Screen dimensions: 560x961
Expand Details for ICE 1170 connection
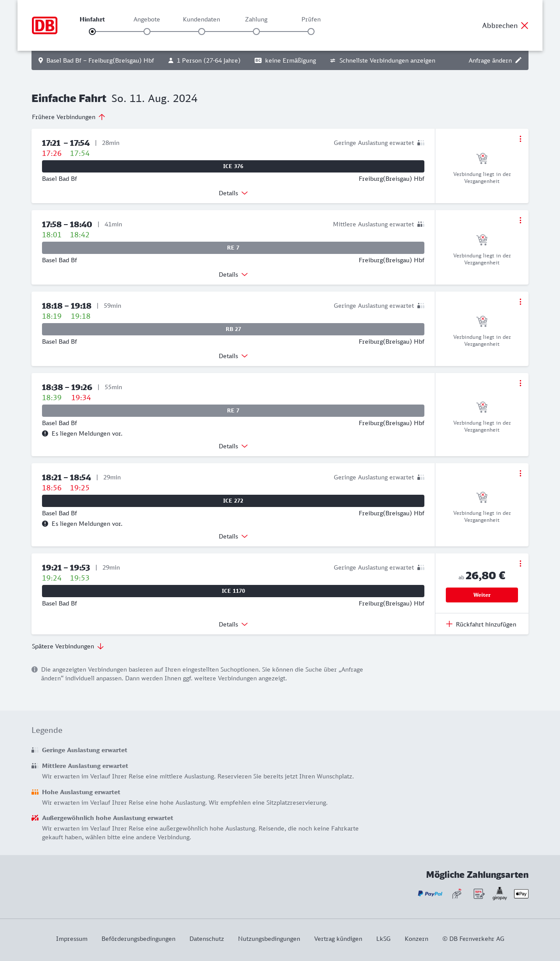tap(233, 624)
